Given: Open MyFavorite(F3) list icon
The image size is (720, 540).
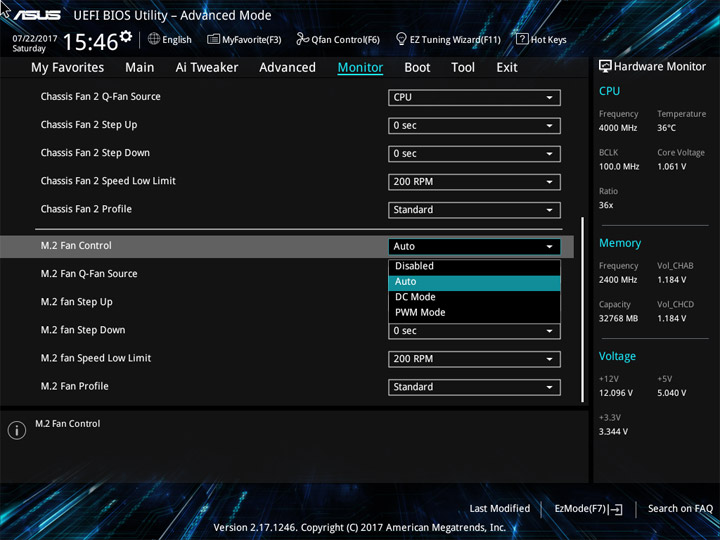Looking at the screenshot, I should tap(213, 39).
